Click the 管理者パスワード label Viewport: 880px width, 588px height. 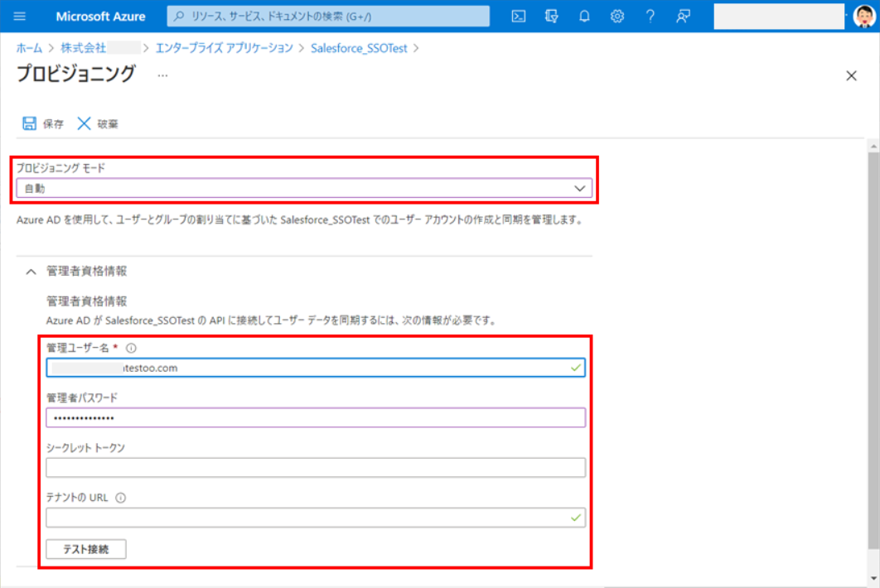(82, 398)
